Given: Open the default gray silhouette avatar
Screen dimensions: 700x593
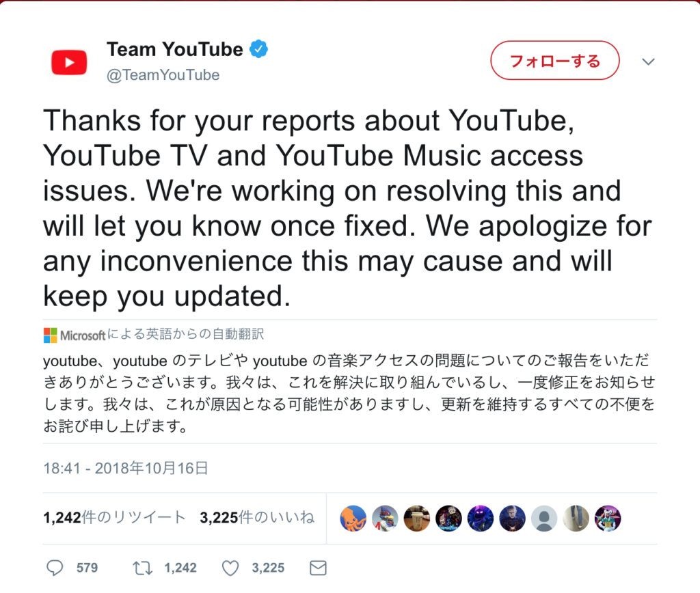Looking at the screenshot, I should pyautogui.click(x=544, y=519).
